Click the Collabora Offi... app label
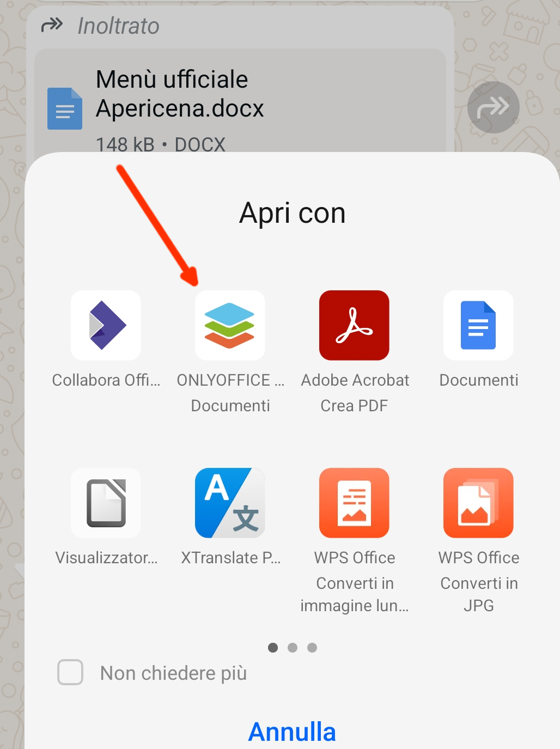 (106, 380)
